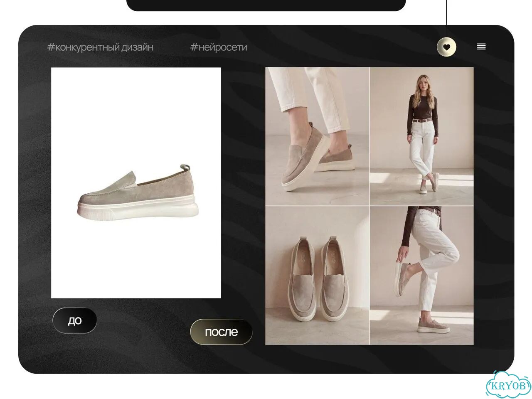
Task: Select the #нейросети hashtag
Action: tap(219, 47)
